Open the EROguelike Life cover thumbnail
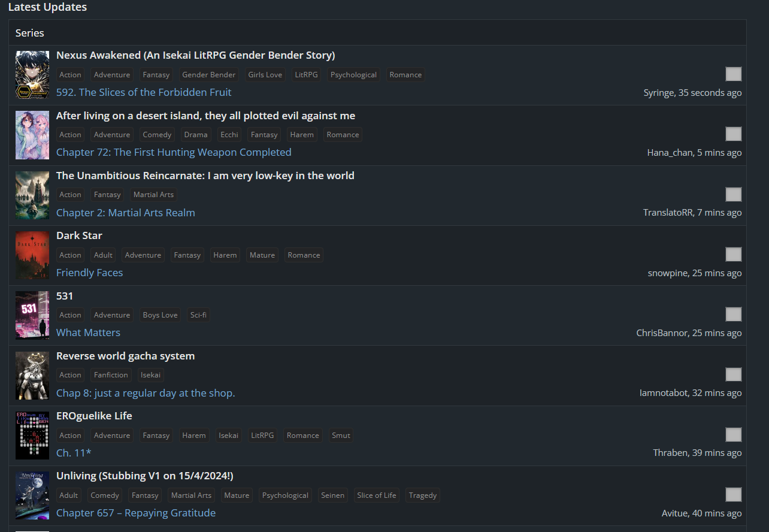 pos(32,435)
